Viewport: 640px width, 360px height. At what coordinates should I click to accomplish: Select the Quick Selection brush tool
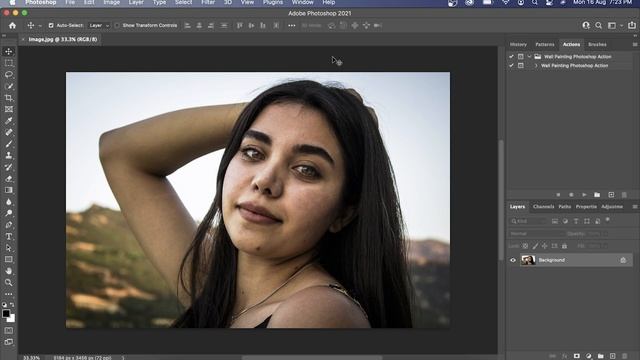coord(9,87)
